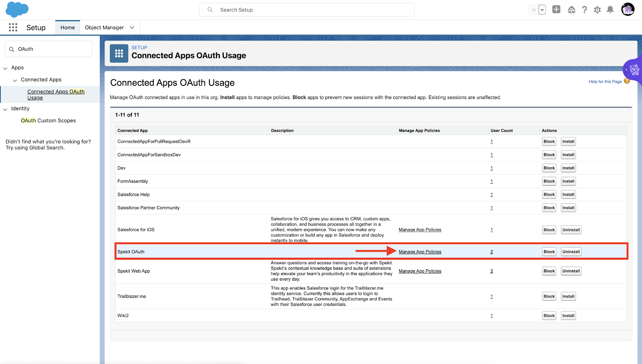Click the Spekit OAuth row name
The width and height of the screenshot is (642, 364).
[x=131, y=252]
